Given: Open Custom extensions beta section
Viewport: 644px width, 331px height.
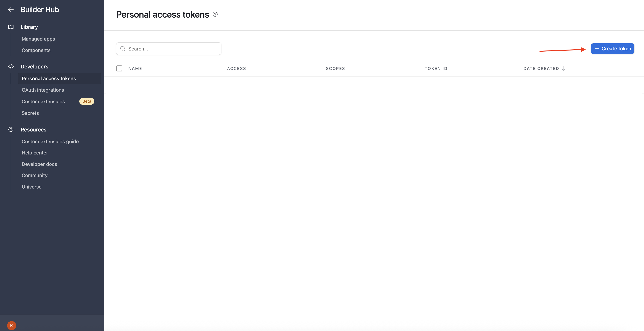Looking at the screenshot, I should [43, 101].
